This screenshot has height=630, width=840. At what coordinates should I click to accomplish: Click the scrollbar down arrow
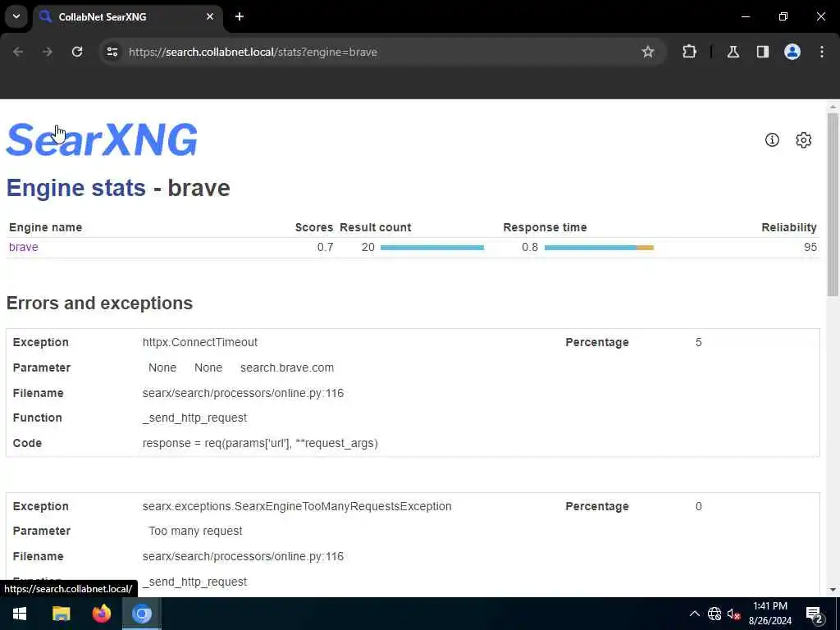pyautogui.click(x=833, y=590)
